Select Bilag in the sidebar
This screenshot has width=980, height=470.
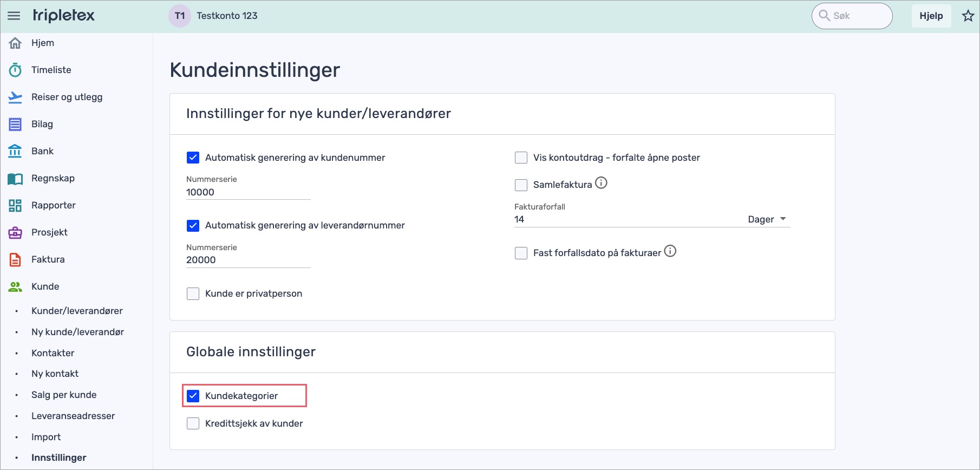42,124
